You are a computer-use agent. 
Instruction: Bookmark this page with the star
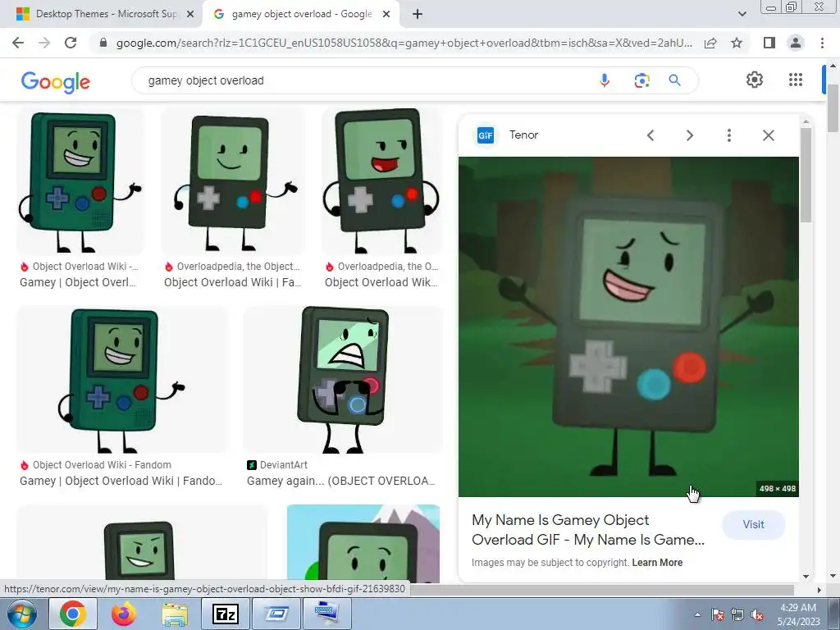[737, 43]
